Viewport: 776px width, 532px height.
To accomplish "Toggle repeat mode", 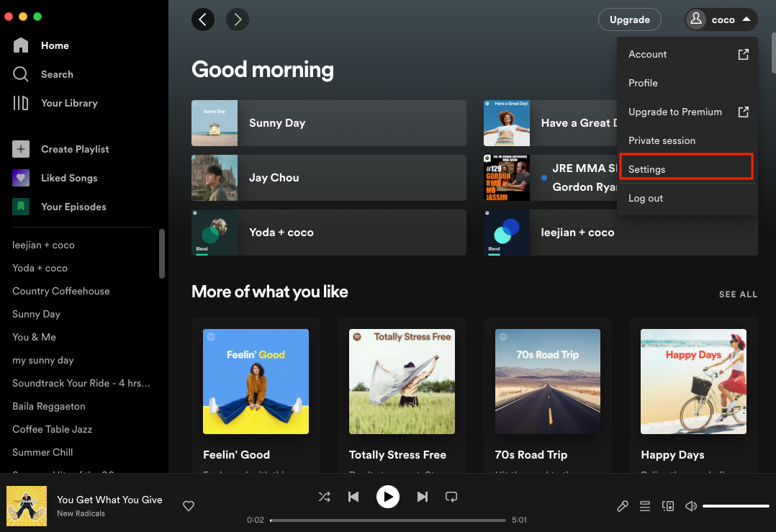I will tap(451, 497).
